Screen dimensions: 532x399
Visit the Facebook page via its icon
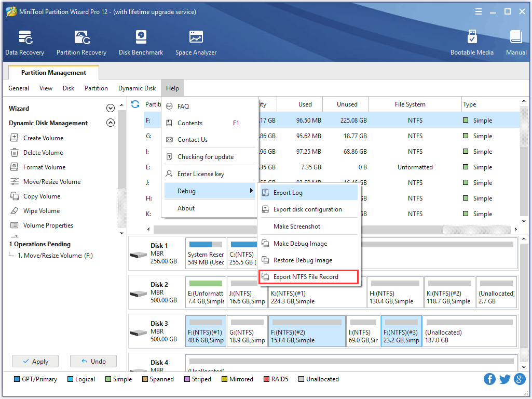[489, 379]
